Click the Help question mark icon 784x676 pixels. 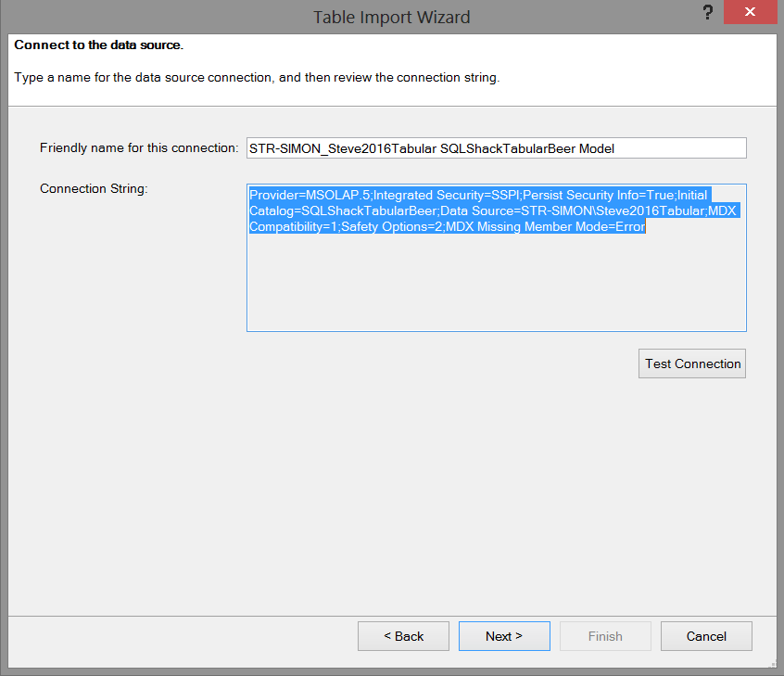pos(708,13)
